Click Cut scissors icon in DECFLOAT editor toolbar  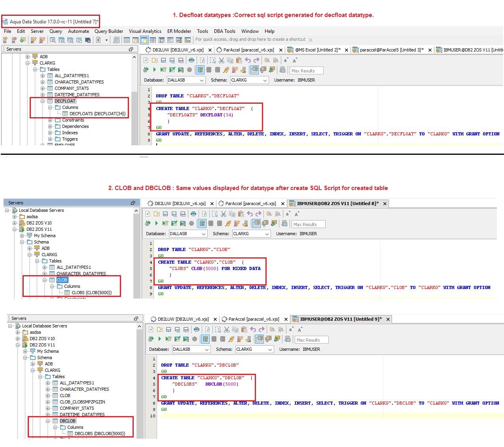(x=222, y=60)
